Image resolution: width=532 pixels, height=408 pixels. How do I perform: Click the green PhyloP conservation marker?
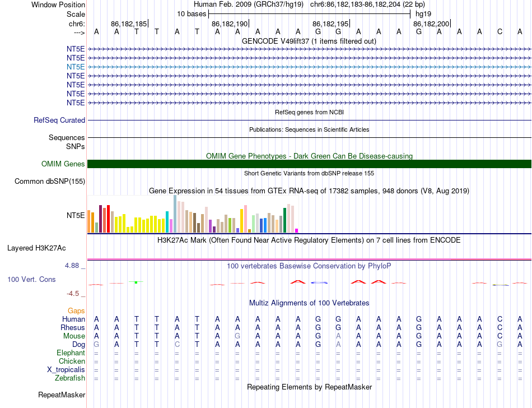(136, 282)
